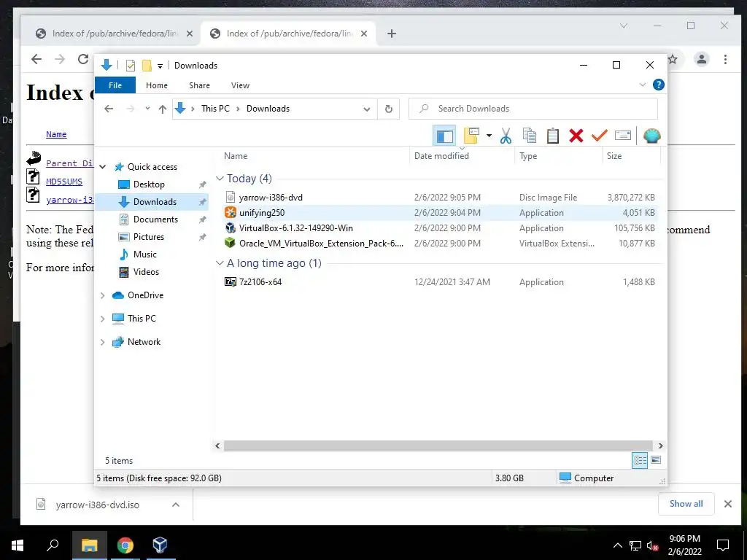Screen dimensions: 747x560
Task: Expand the This PC tree node
Action: tap(102, 319)
